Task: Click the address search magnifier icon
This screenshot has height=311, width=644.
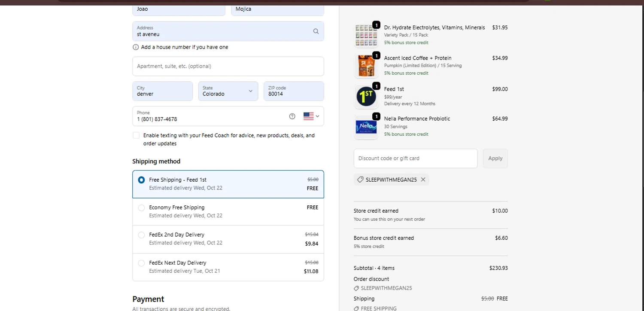Action: [316, 31]
